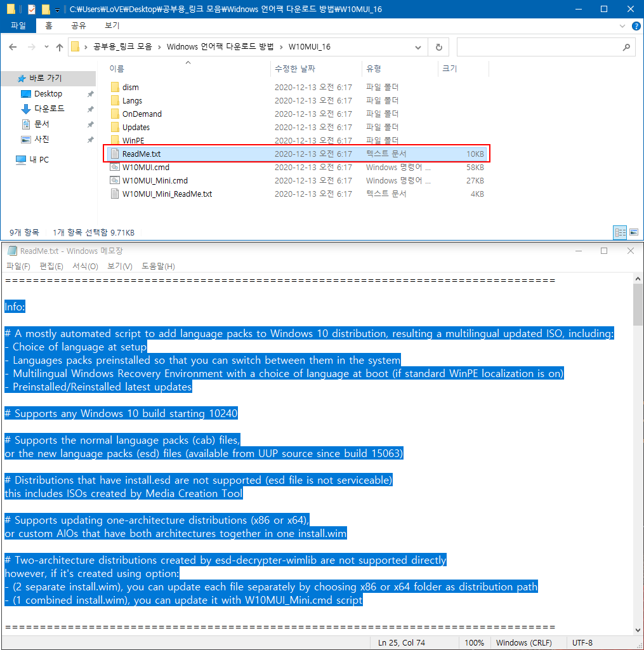Open Notepad 편집(E) menu
644x650 pixels.
[x=51, y=266]
